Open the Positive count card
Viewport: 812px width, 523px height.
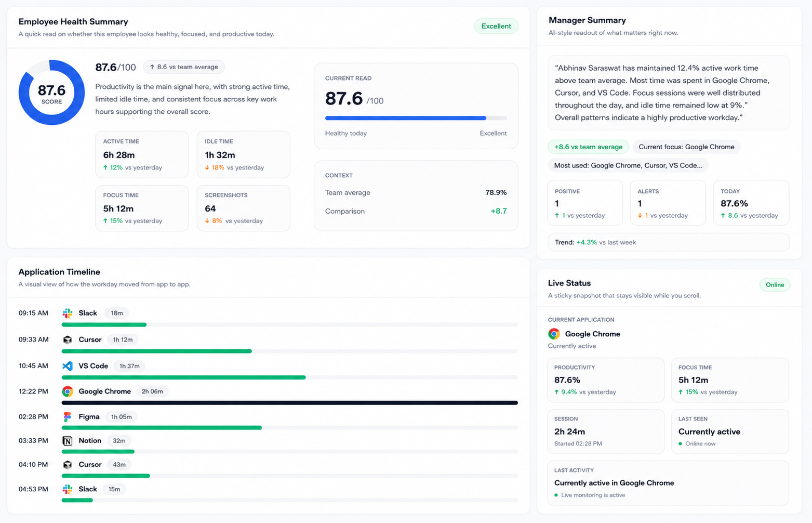[585, 203]
